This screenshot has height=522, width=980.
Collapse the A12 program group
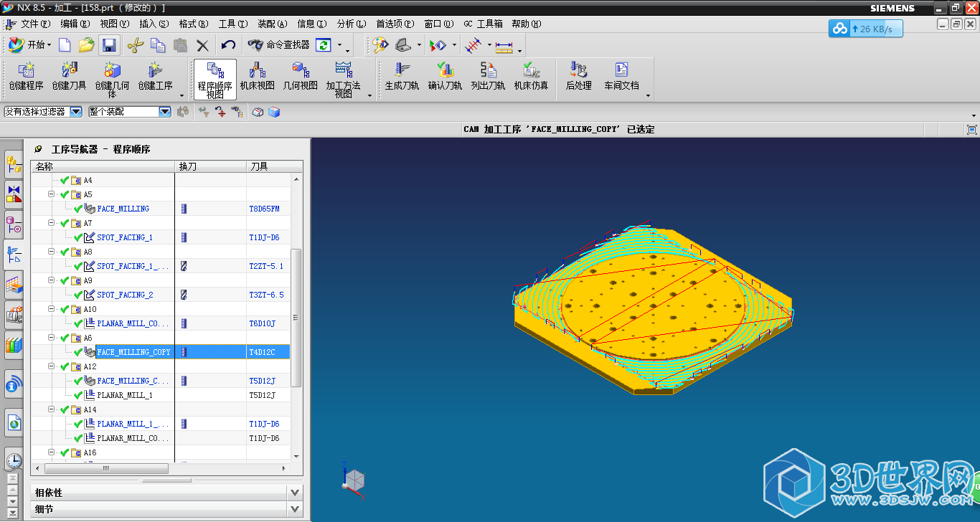point(51,366)
